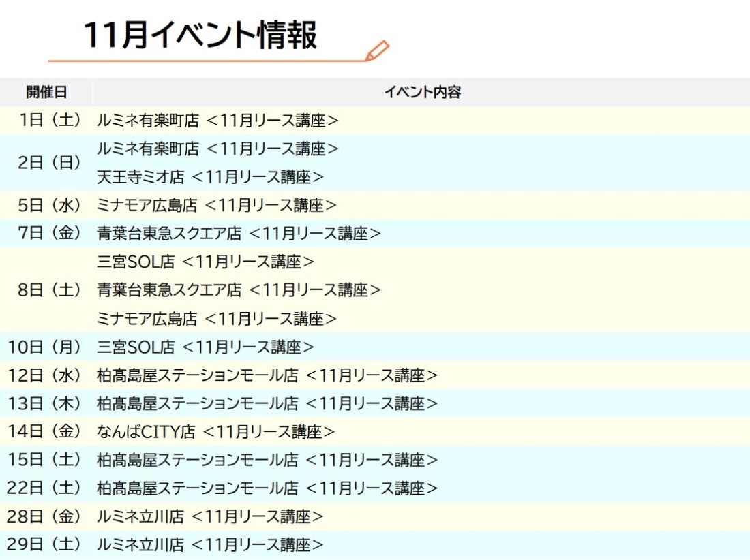Viewport: 750px width, 560px height.
Task: Click the 29日（土）date cell
Action: [44, 545]
